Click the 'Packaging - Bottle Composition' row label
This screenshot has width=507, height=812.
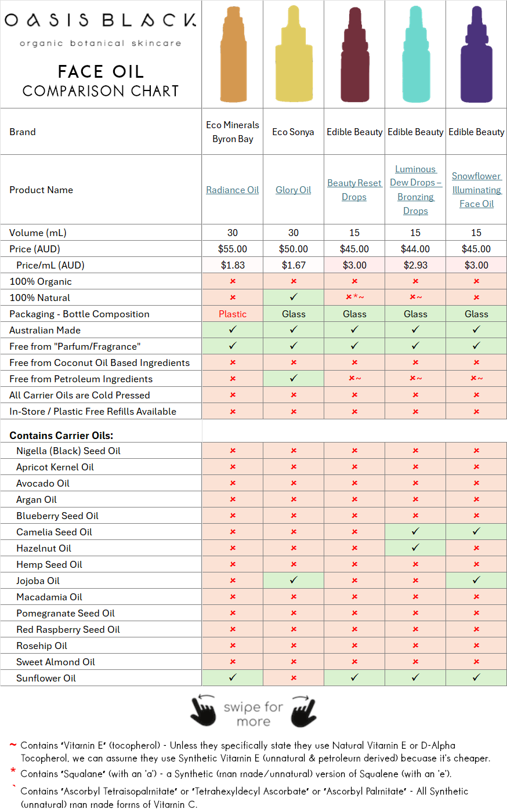(x=79, y=314)
